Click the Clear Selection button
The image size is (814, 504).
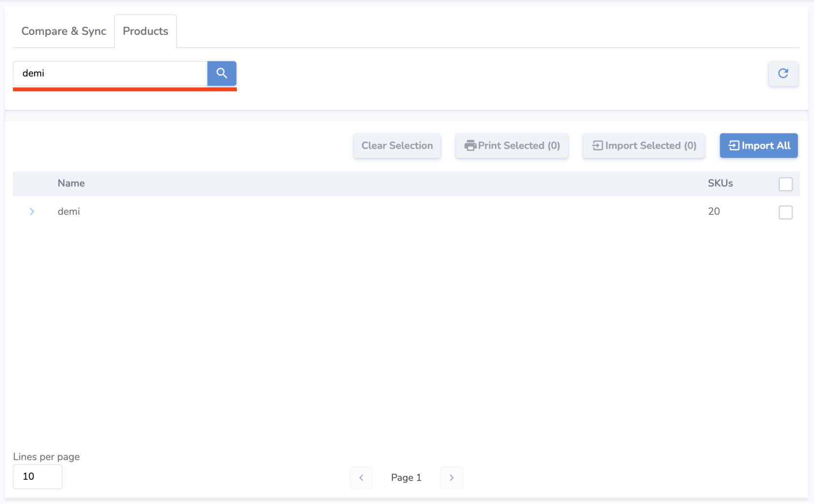[397, 146]
